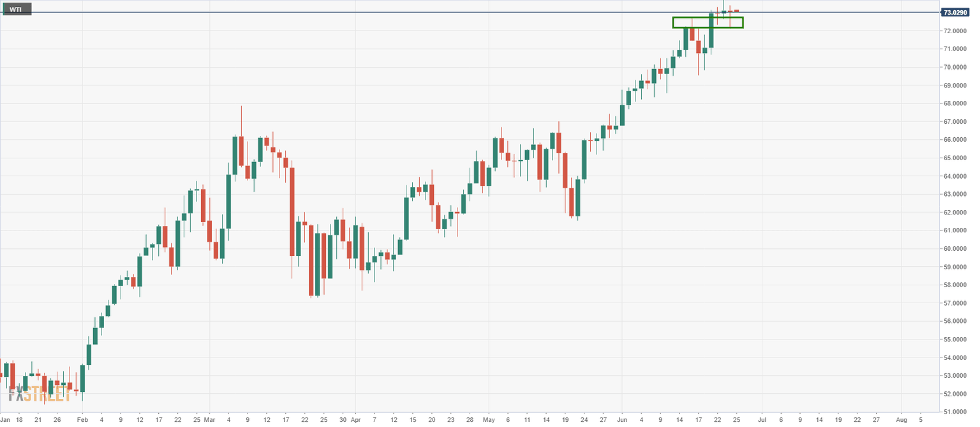Click the FXStreet watermark logo
The width and height of the screenshot is (980, 427).
coord(42,394)
